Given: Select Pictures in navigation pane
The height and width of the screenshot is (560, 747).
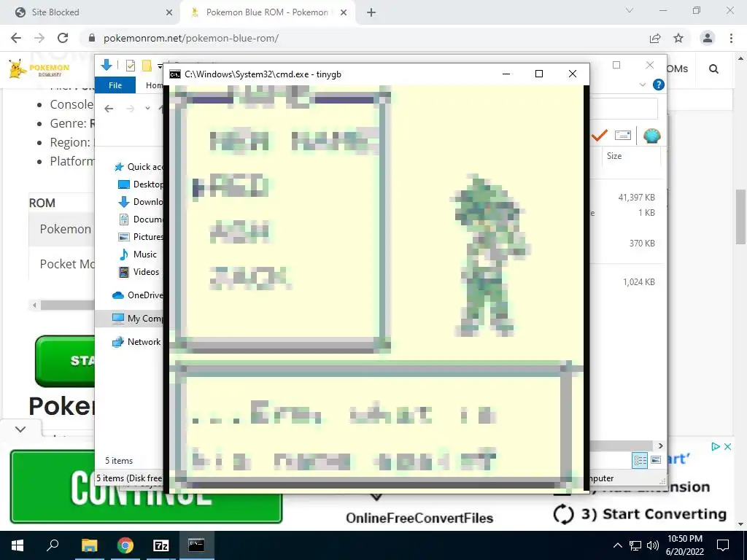Looking at the screenshot, I should coord(141,237).
